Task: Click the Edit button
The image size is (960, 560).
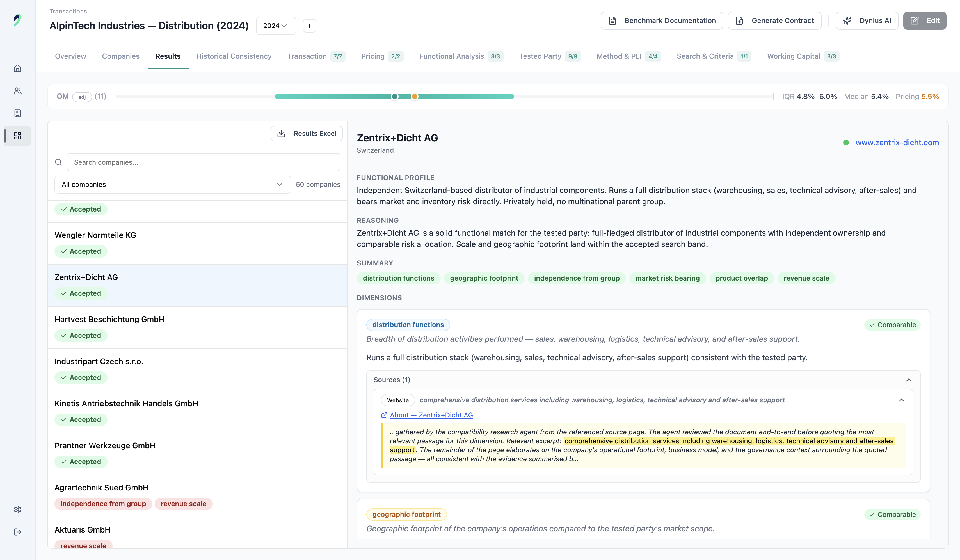Action: pos(925,20)
